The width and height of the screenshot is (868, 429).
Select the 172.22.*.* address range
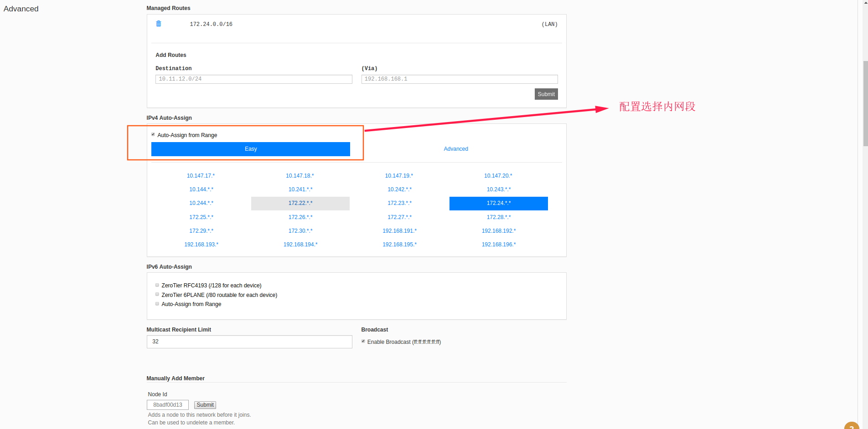[x=300, y=203]
